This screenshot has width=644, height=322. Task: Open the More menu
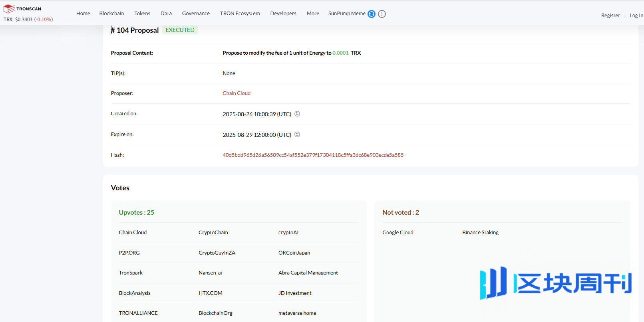coord(313,14)
